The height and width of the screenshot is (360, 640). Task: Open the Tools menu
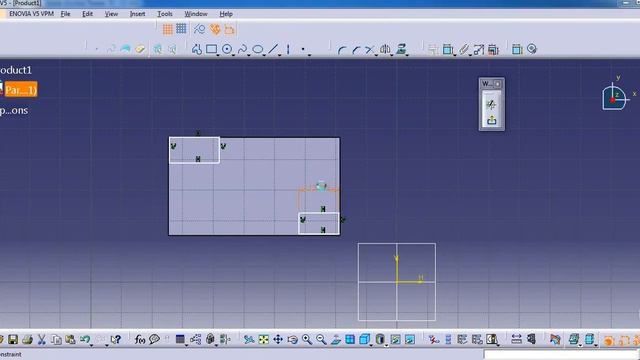165,14
